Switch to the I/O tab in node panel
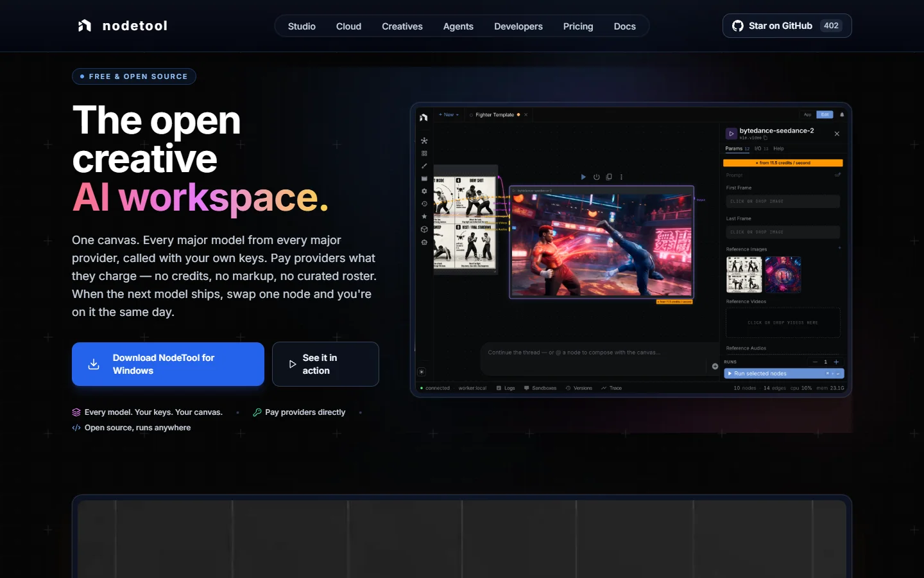This screenshot has height=578, width=924. 761,148
